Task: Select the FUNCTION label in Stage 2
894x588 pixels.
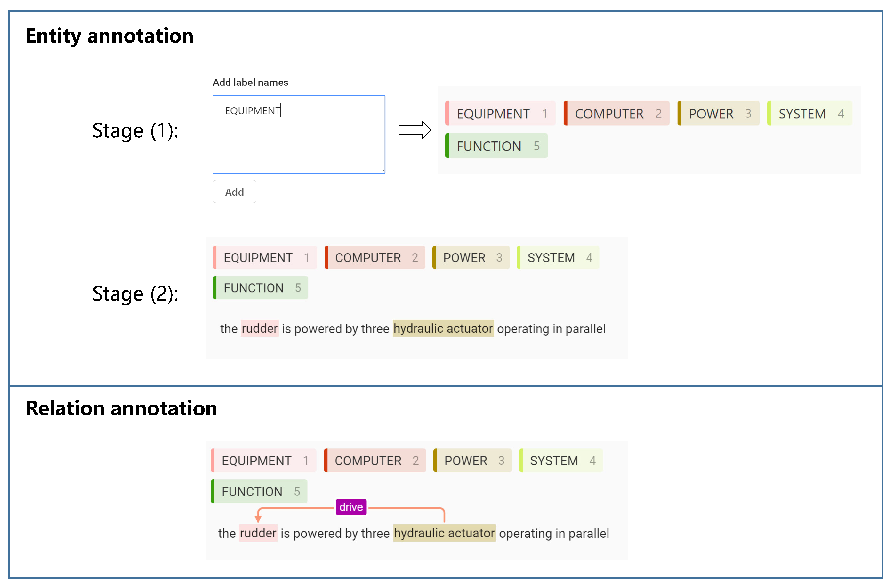Action: (261, 288)
